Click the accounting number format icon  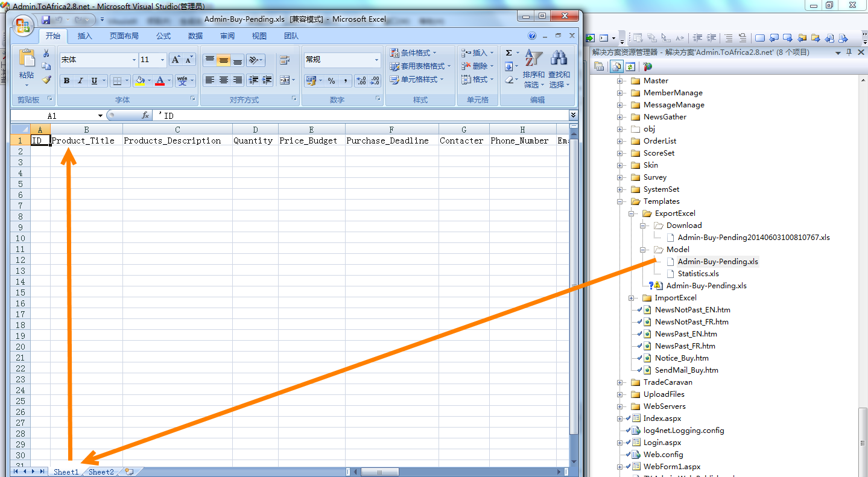[x=311, y=81]
